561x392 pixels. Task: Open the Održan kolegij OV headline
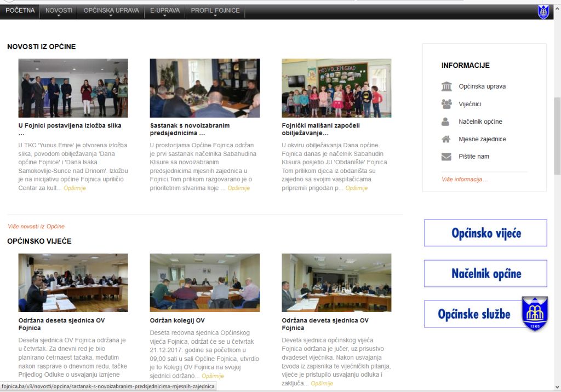pyautogui.click(x=176, y=320)
